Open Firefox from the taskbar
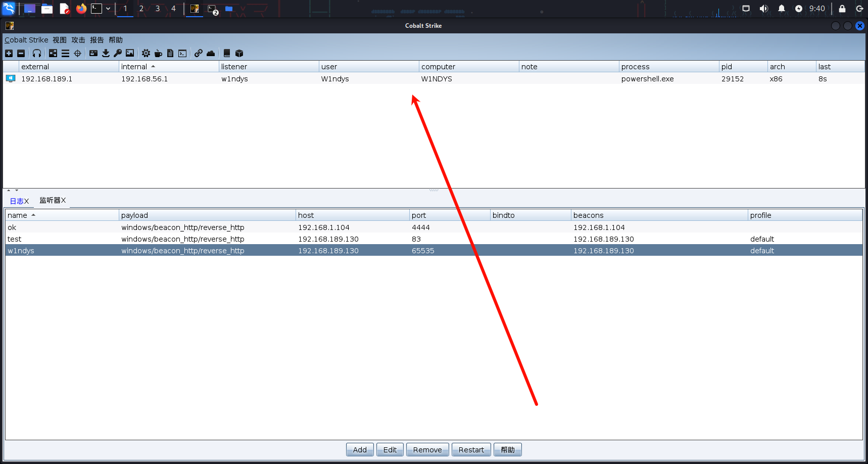 coord(81,9)
